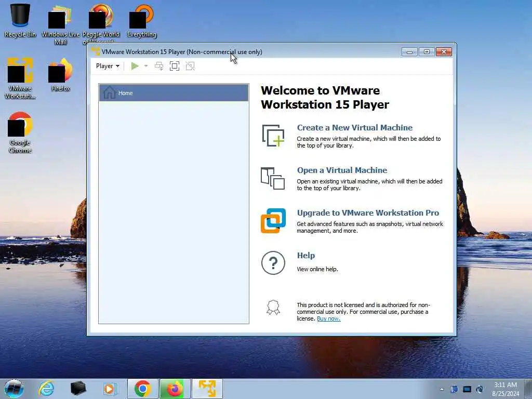
Task: Click the green Power On play button
Action: tap(135, 66)
